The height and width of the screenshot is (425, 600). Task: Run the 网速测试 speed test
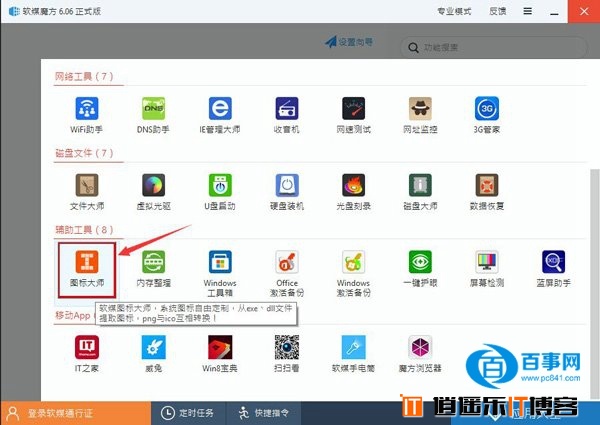click(x=354, y=115)
